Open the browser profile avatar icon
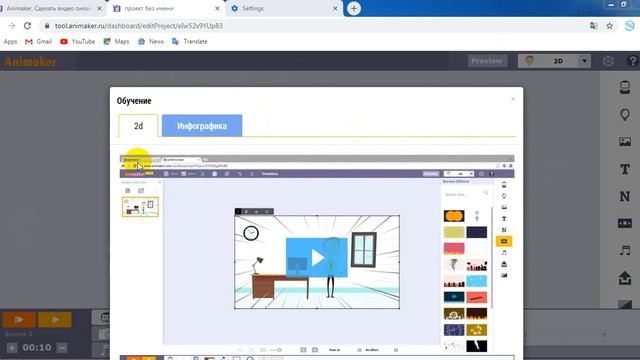 tap(629, 26)
